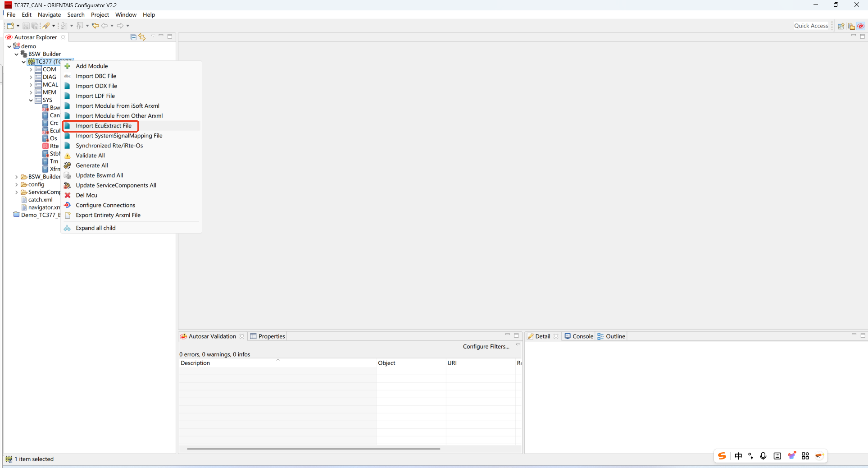Switch to the Console tab
The image size is (868, 468).
579,336
